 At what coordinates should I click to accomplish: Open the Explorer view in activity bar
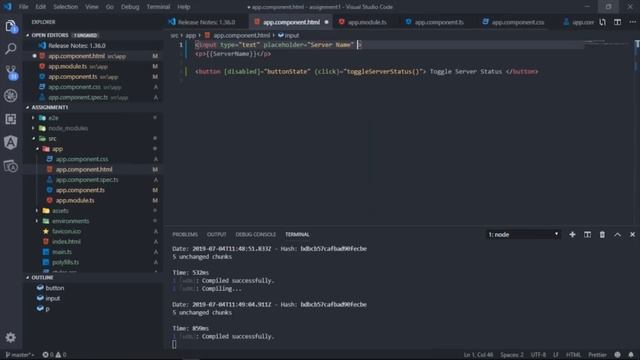click(11, 27)
